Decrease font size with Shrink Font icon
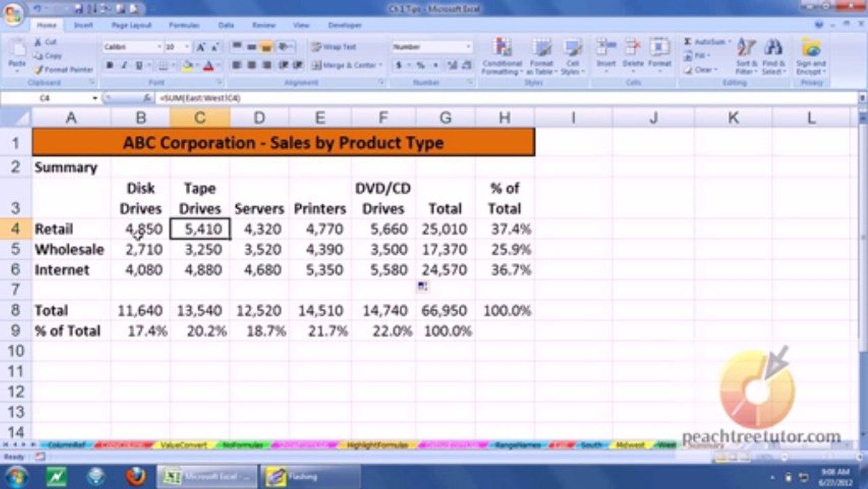This screenshot has width=868, height=489. click(214, 47)
